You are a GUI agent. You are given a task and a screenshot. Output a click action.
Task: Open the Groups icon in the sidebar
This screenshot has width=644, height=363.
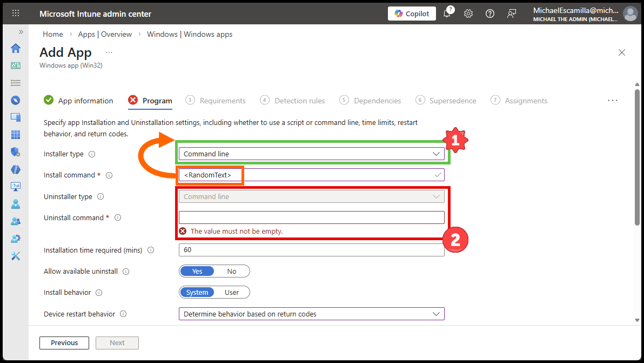(16, 221)
